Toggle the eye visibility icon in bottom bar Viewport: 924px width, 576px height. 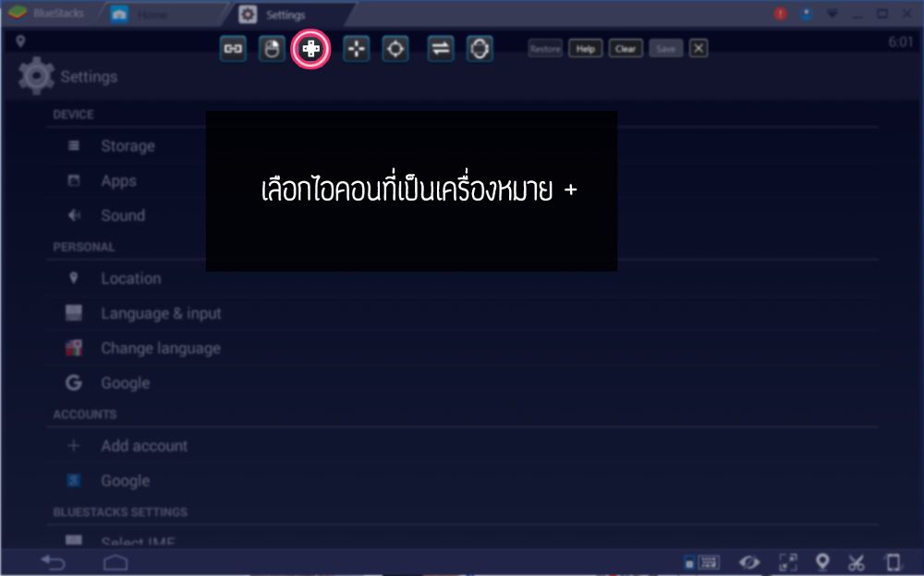pos(749,562)
